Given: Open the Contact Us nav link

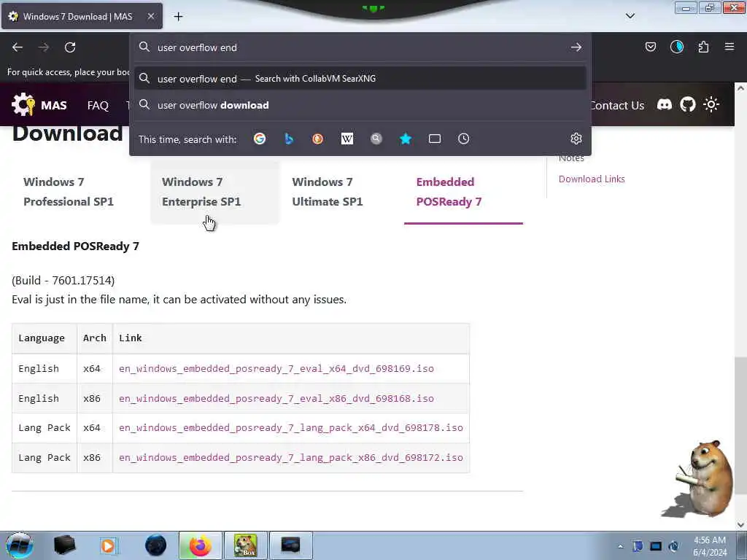Looking at the screenshot, I should tap(617, 105).
